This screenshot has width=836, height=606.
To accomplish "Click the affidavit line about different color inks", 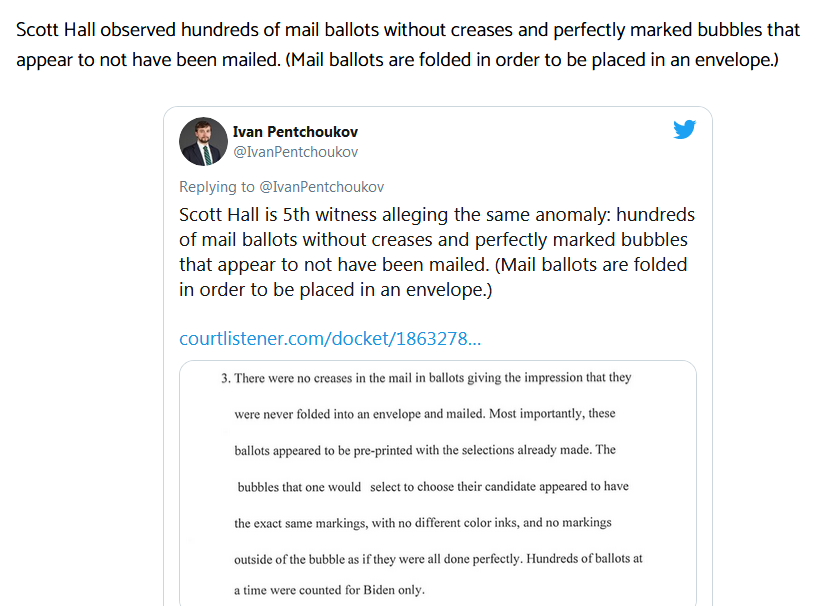I will (x=423, y=522).
